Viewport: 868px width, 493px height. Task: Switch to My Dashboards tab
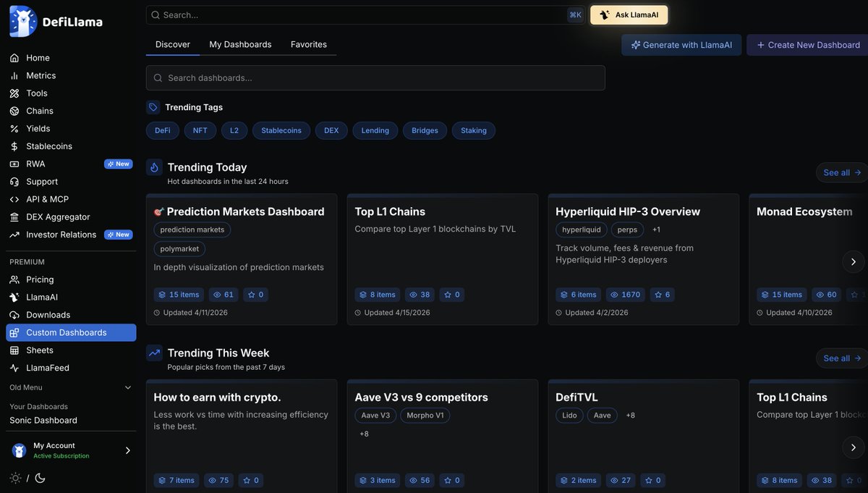240,44
